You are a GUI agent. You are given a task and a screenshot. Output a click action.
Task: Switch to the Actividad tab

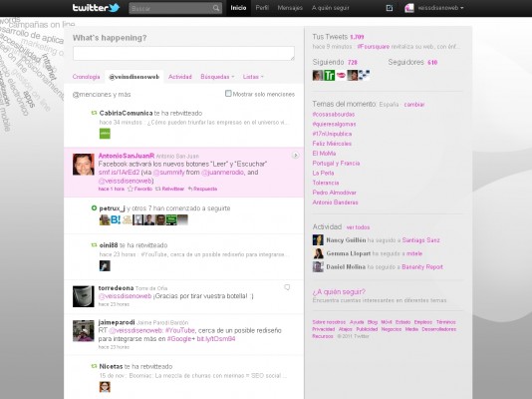[179, 77]
